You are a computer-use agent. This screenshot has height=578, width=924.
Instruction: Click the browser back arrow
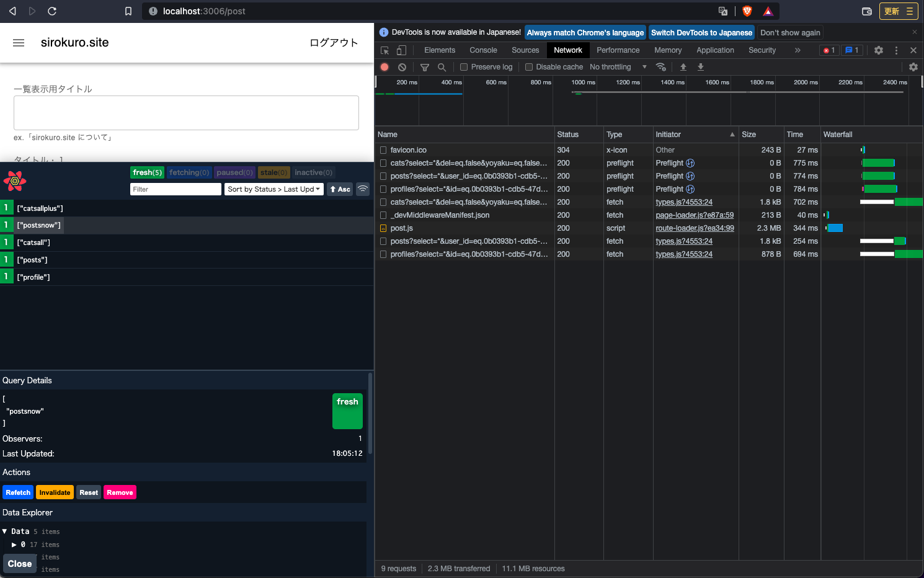pos(12,11)
